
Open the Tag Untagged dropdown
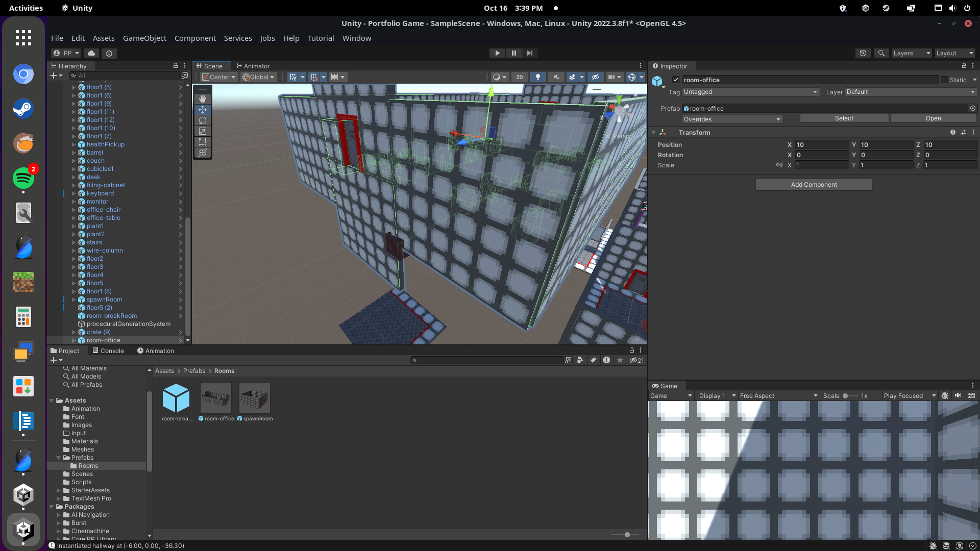coord(750,92)
